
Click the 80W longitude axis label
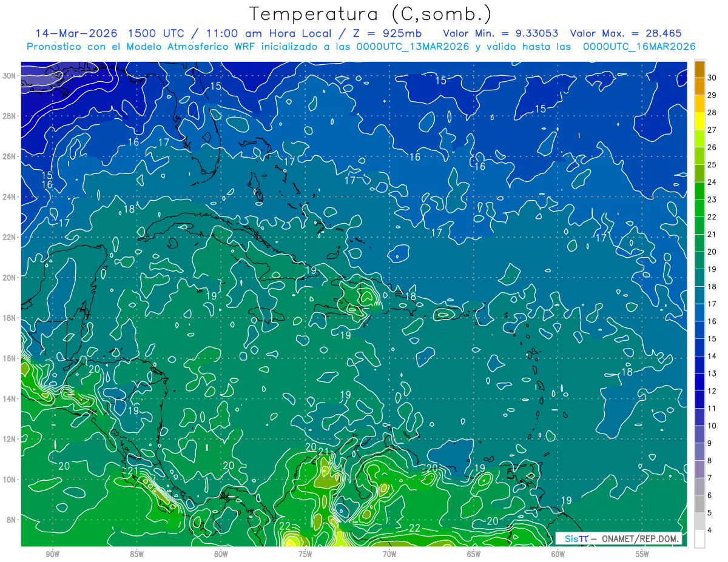(x=221, y=554)
